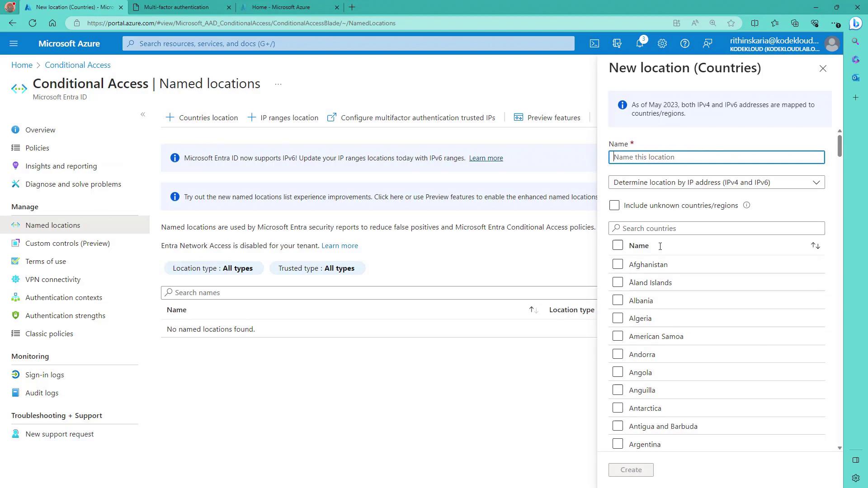Switch to Multi-factor authentication browser tab
The width and height of the screenshot is (868, 488).
[176, 7]
